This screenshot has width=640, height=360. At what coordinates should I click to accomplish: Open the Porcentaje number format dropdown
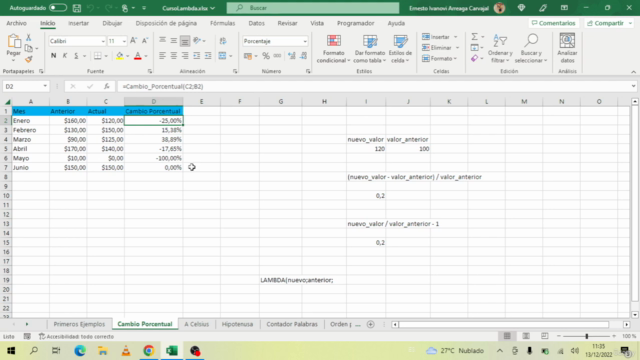[304, 41]
